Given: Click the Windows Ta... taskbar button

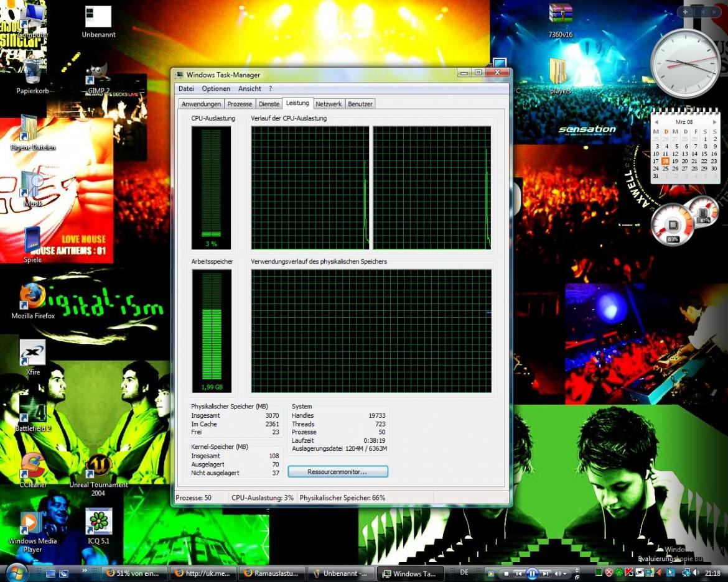Looking at the screenshot, I should tap(409, 573).
